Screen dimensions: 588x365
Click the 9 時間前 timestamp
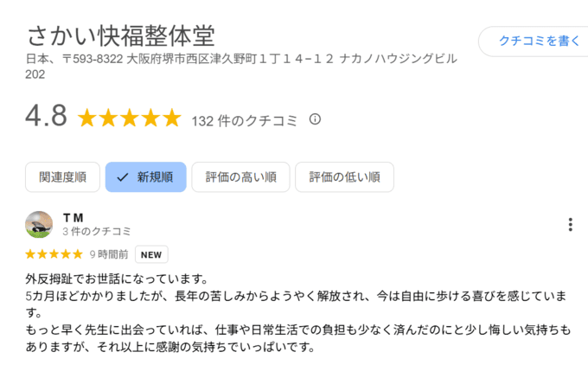click(109, 254)
